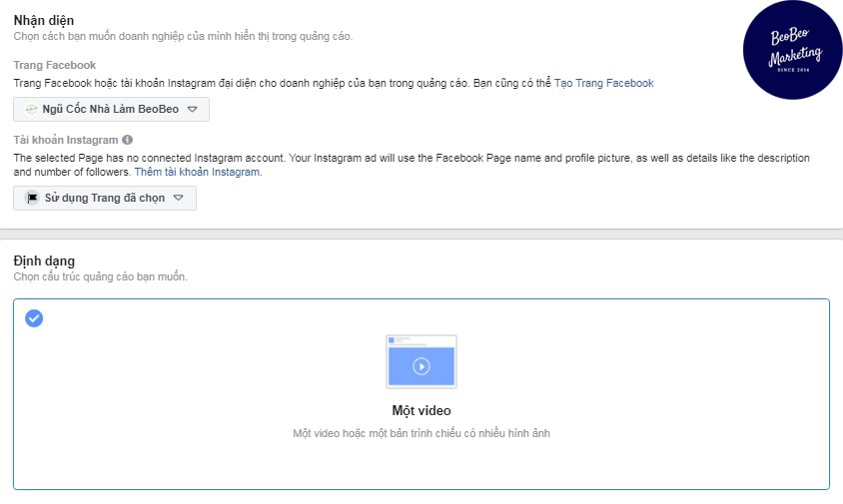Click the Trang Facebook field label

tap(55, 65)
